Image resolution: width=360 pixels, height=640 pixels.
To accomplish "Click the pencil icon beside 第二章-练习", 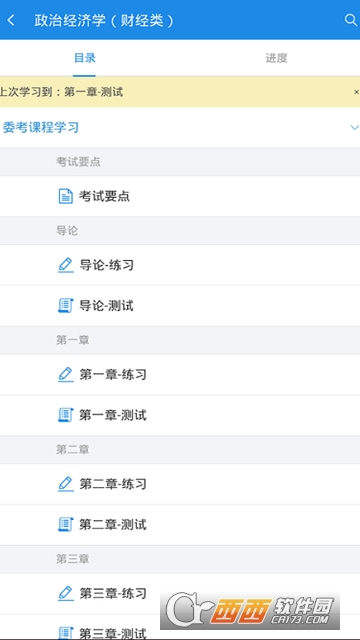I will coord(66,484).
